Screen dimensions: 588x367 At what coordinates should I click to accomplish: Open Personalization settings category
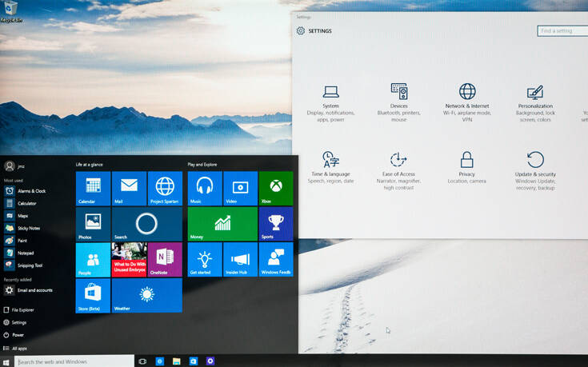point(535,103)
